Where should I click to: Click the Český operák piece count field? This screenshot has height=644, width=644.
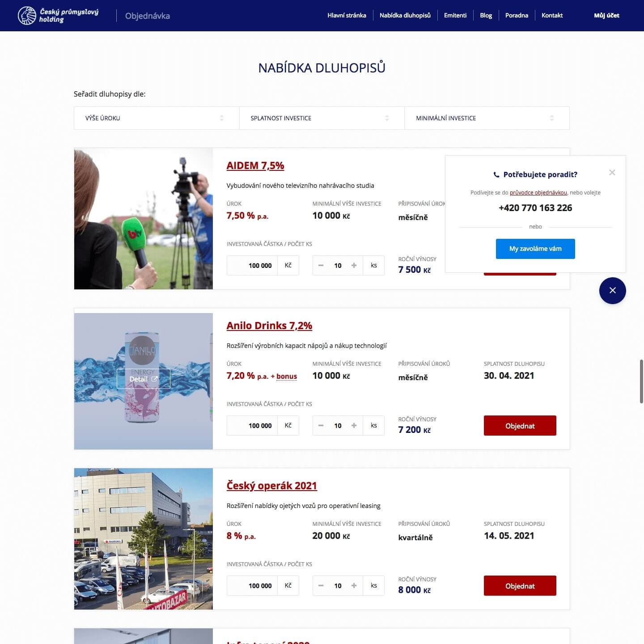[x=338, y=585]
